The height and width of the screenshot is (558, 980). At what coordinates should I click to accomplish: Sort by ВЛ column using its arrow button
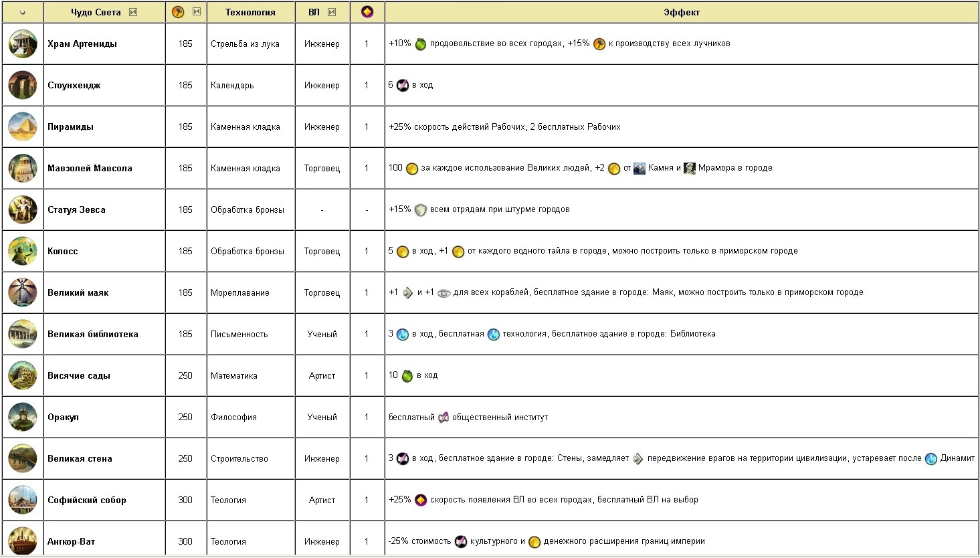[332, 12]
